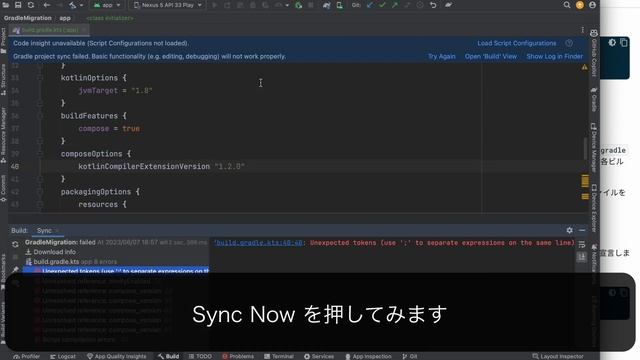Click the orange notification avatar icon

(x=580, y=5)
